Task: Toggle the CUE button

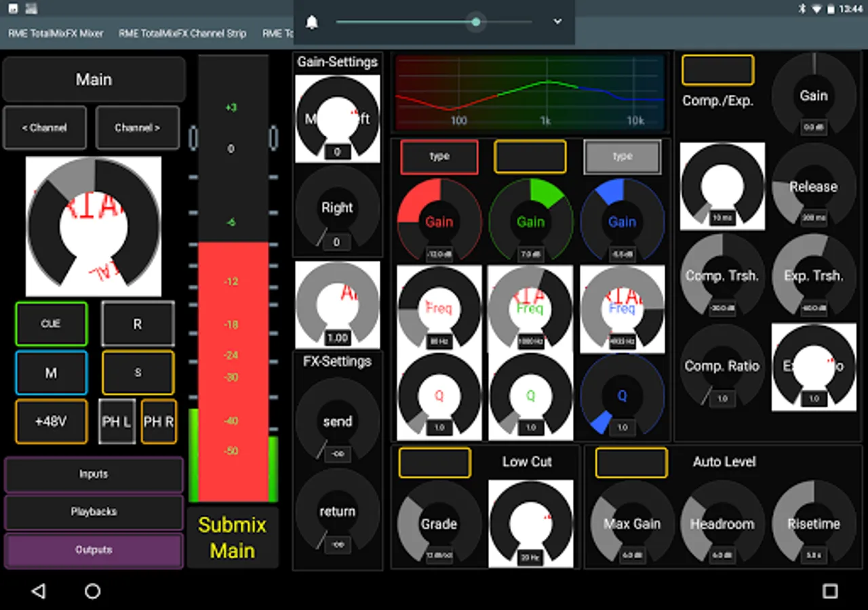Action: coord(52,324)
